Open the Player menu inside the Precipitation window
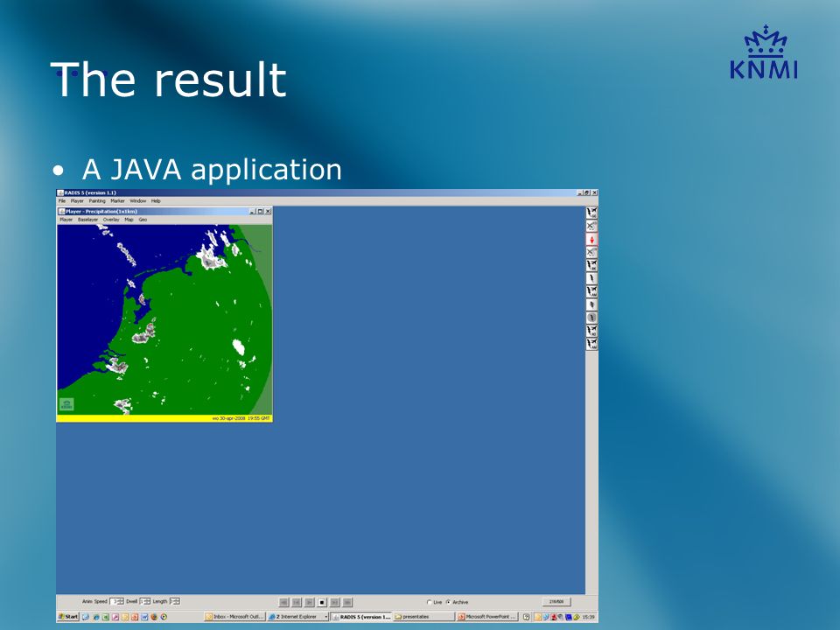Screen dimensions: 840x630 point(66,220)
